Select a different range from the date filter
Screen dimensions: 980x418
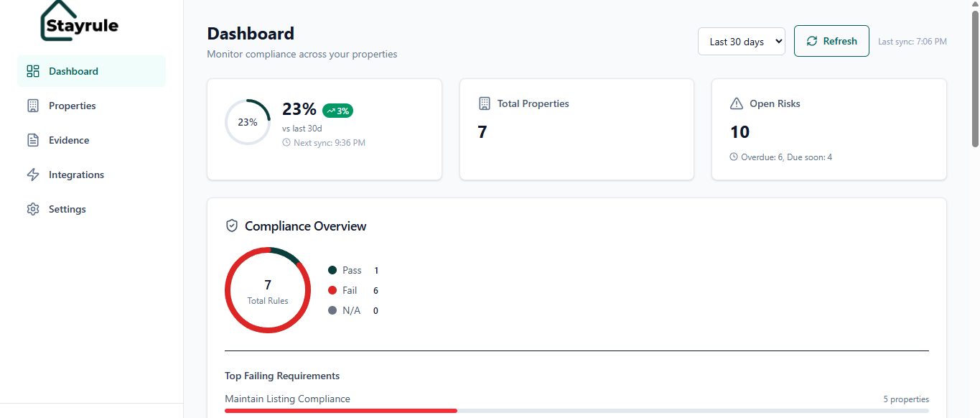pos(742,41)
